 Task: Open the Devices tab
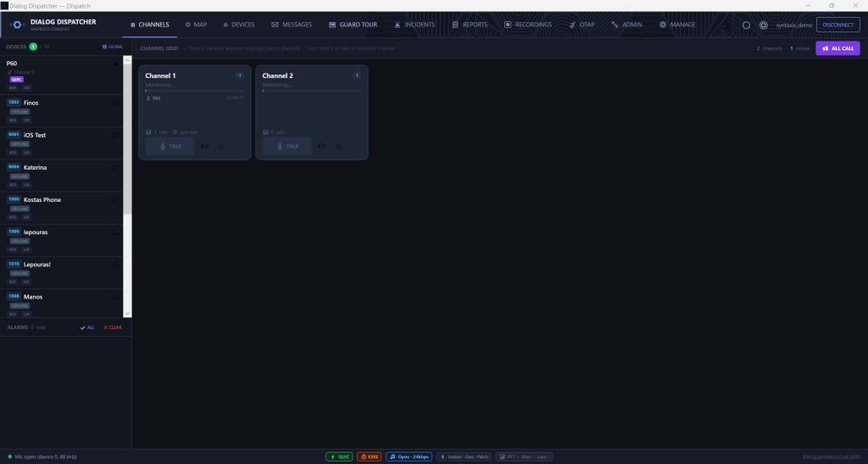pyautogui.click(x=238, y=25)
